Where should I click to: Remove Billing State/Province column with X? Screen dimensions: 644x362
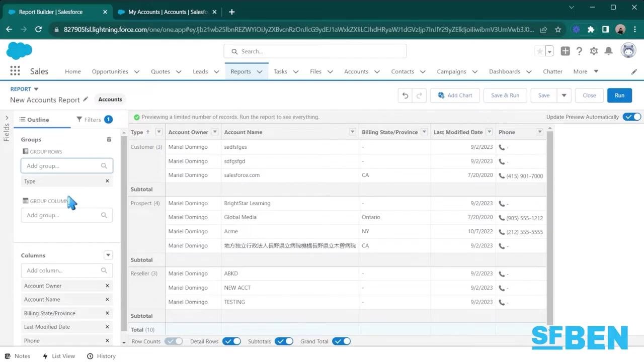click(107, 313)
